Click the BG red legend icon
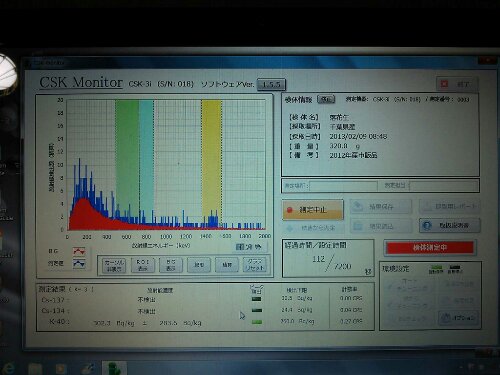The image size is (500, 375). [79, 251]
